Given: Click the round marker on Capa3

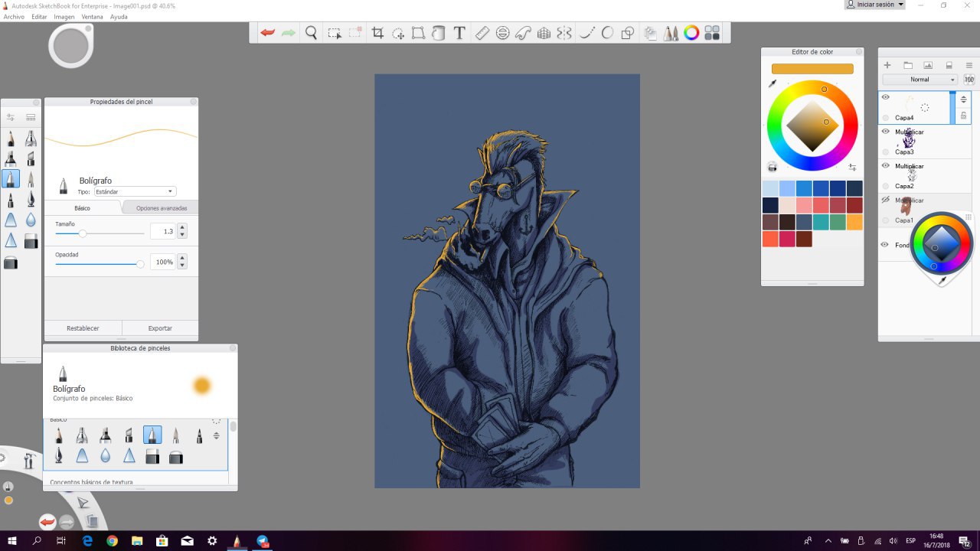Looking at the screenshot, I should [x=886, y=152].
